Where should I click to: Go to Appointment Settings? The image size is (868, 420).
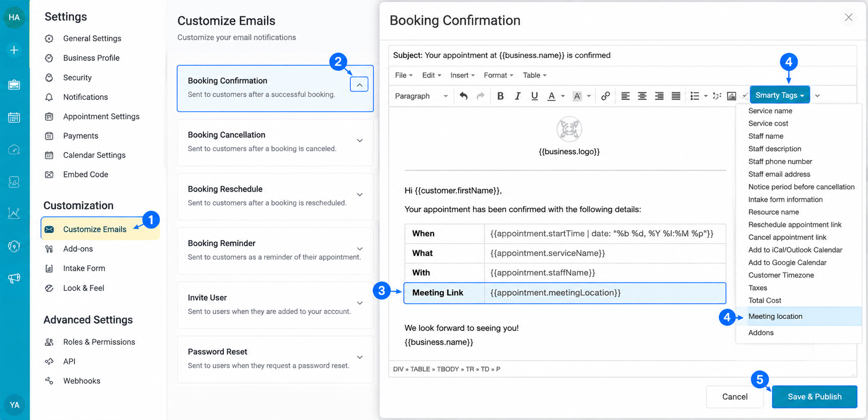[x=101, y=117]
